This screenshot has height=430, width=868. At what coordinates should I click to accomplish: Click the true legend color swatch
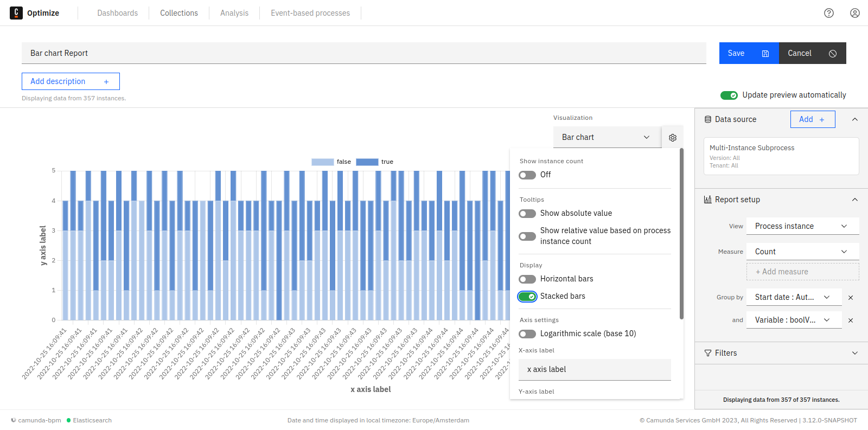pyautogui.click(x=367, y=162)
